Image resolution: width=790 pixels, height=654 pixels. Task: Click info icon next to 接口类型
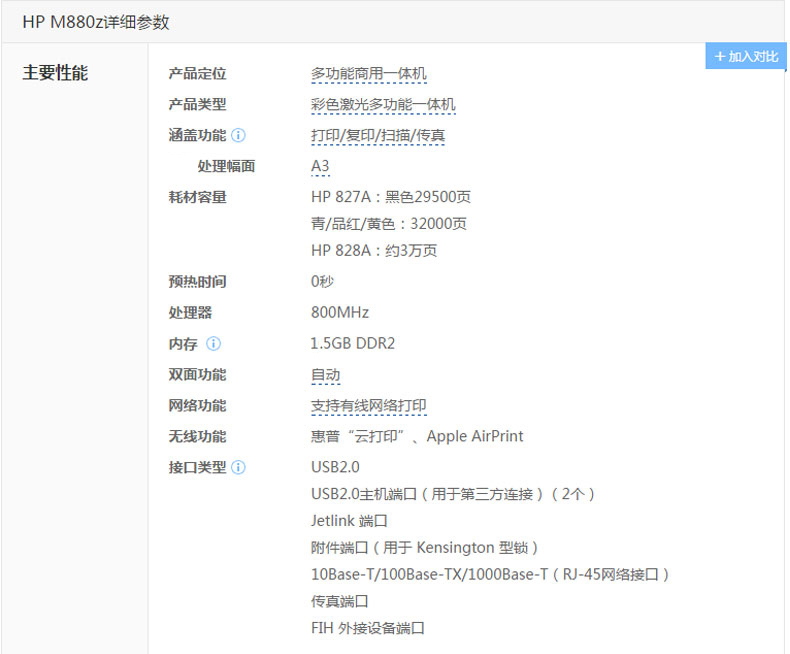click(x=238, y=467)
